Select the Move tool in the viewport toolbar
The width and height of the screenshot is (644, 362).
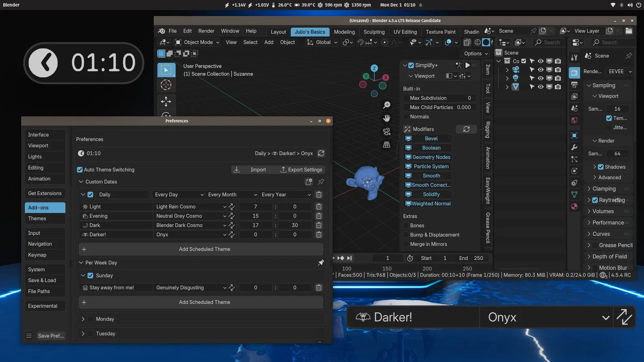pos(166,102)
